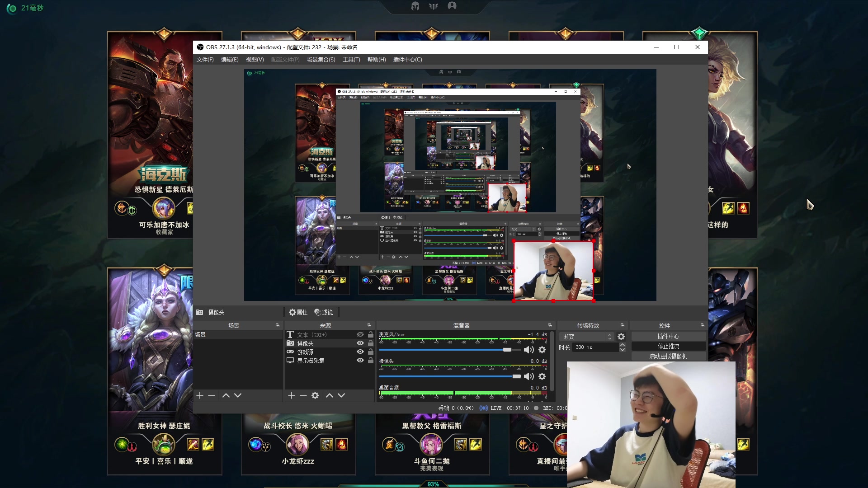
Task: Mute the 摄像头 audio speaker icon
Action: coord(528,376)
